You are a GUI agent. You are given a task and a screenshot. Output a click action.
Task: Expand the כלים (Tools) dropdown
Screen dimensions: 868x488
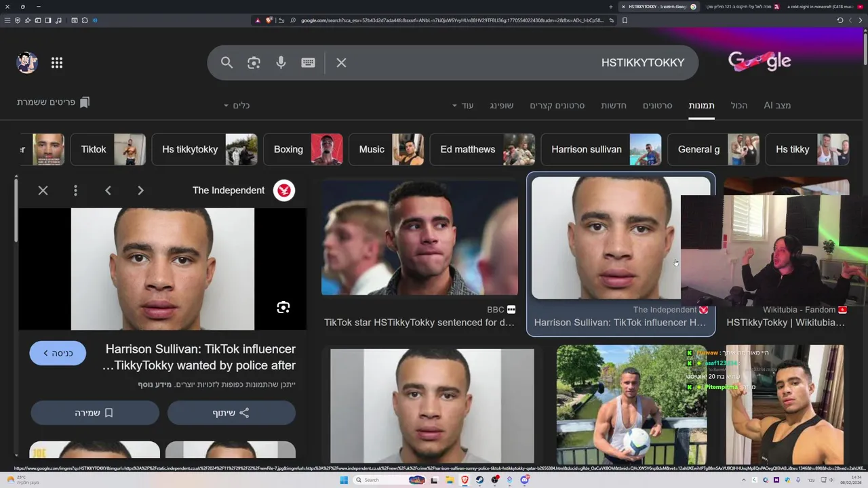[x=237, y=105]
